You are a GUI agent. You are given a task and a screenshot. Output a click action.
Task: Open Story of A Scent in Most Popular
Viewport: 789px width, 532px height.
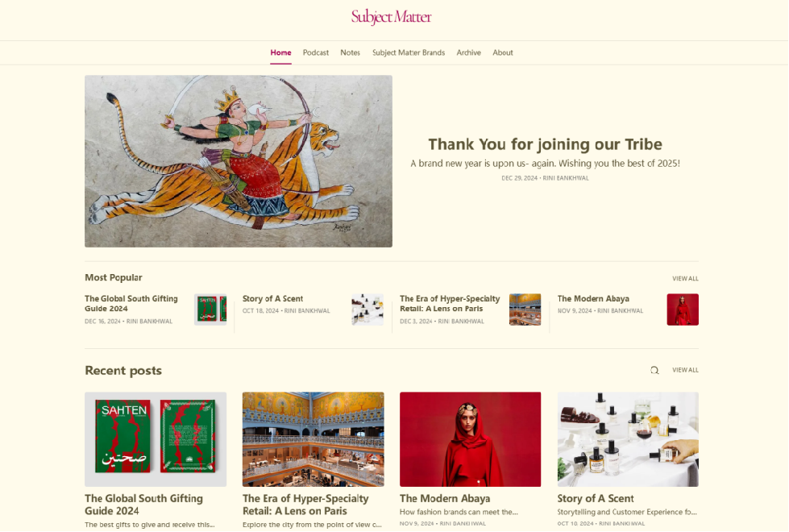click(272, 298)
